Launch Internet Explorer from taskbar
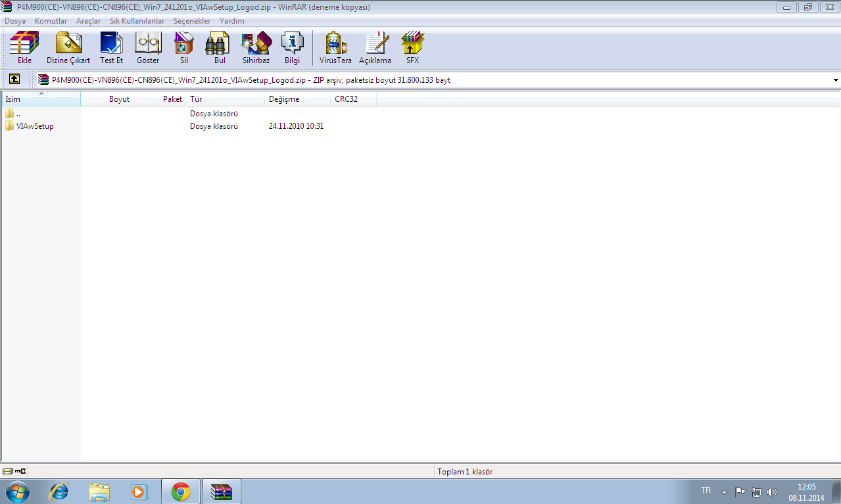The width and height of the screenshot is (841, 504). pos(60,492)
